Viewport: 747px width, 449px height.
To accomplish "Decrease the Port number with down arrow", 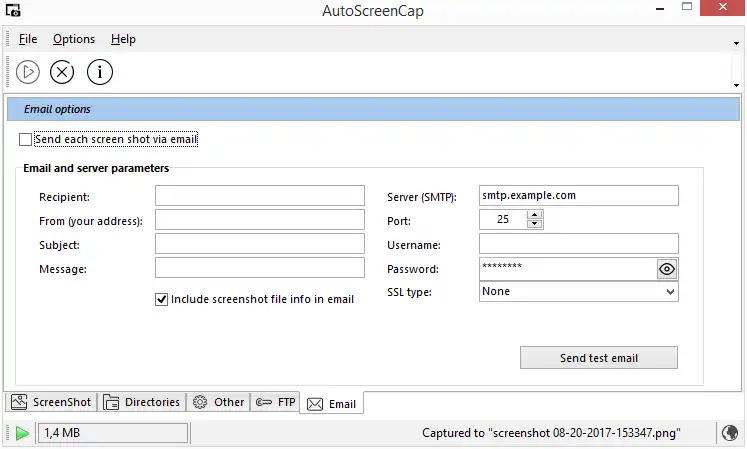I will click(535, 224).
